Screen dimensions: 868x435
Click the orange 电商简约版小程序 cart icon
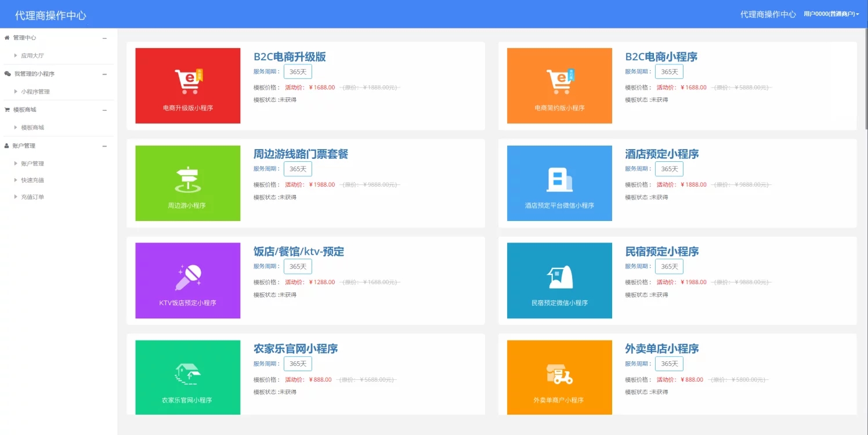559,82
